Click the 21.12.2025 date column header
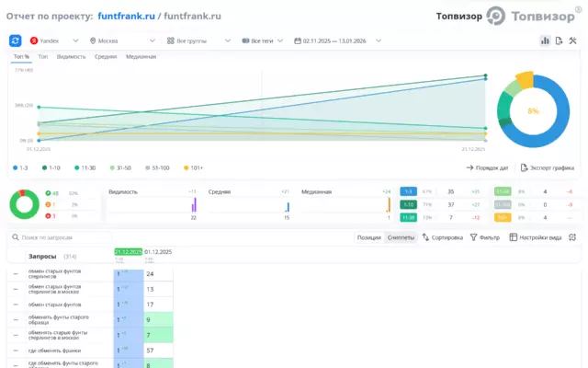The width and height of the screenshot is (588, 368). pos(129,252)
